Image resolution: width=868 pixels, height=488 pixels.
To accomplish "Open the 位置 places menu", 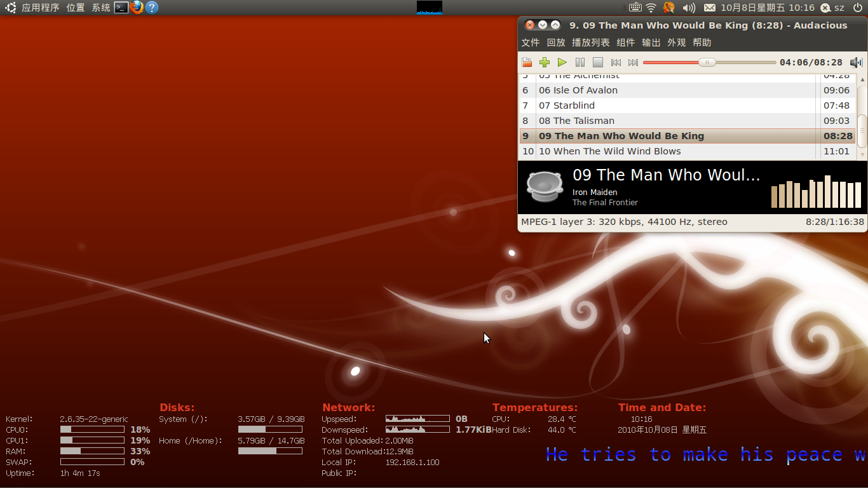I will tap(76, 8).
